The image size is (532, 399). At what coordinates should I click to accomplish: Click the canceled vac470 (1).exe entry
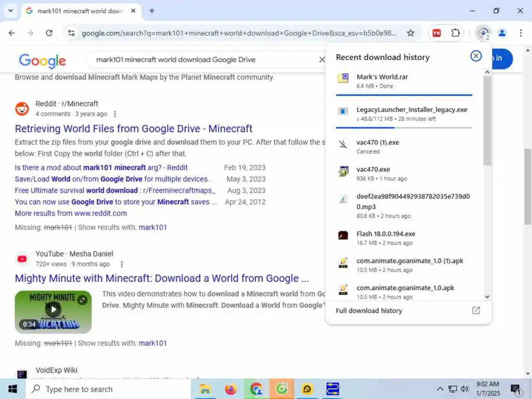pos(404,147)
